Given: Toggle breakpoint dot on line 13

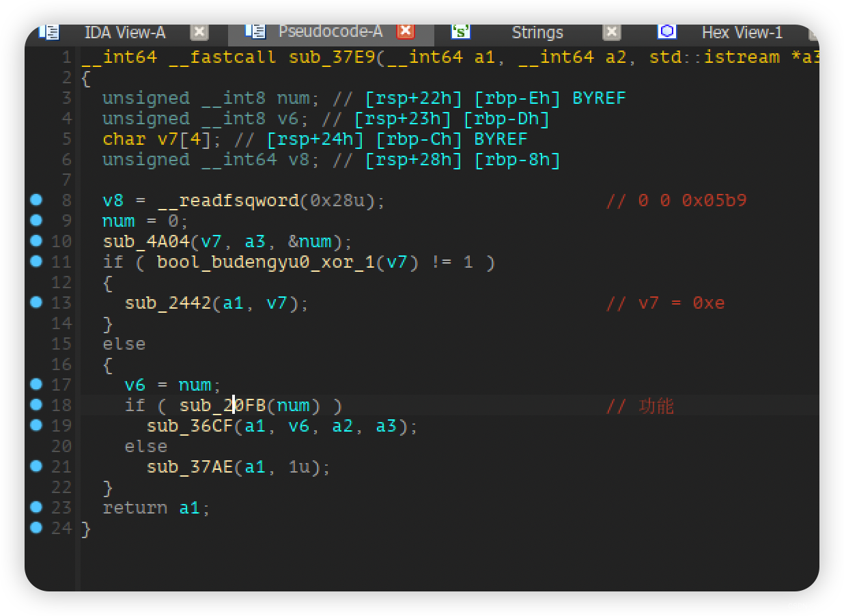Looking at the screenshot, I should tap(36, 302).
